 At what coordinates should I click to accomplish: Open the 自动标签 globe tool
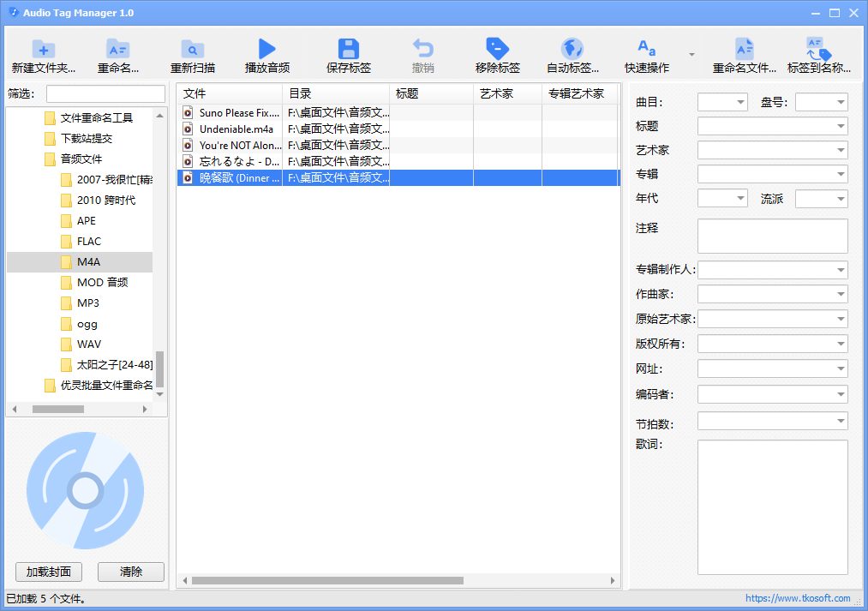[x=572, y=49]
